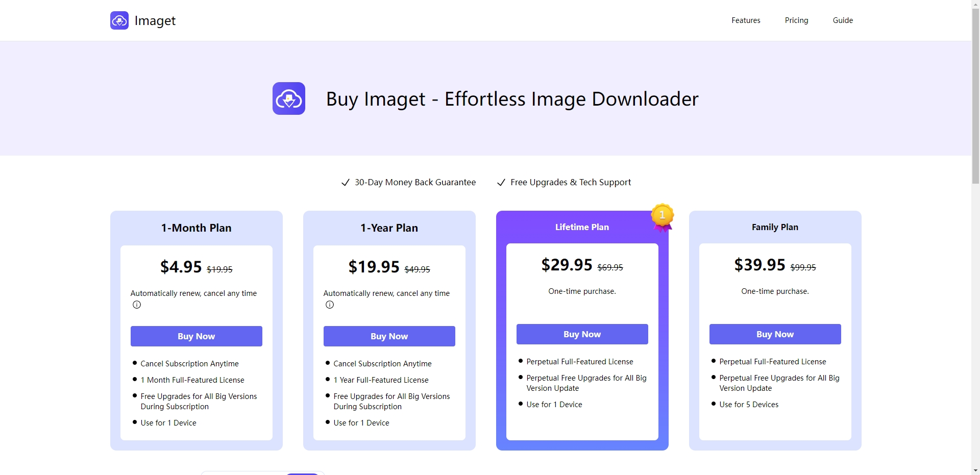Click the Imaget logo icon in header
Viewport: 980px width, 475px height.
coord(119,20)
